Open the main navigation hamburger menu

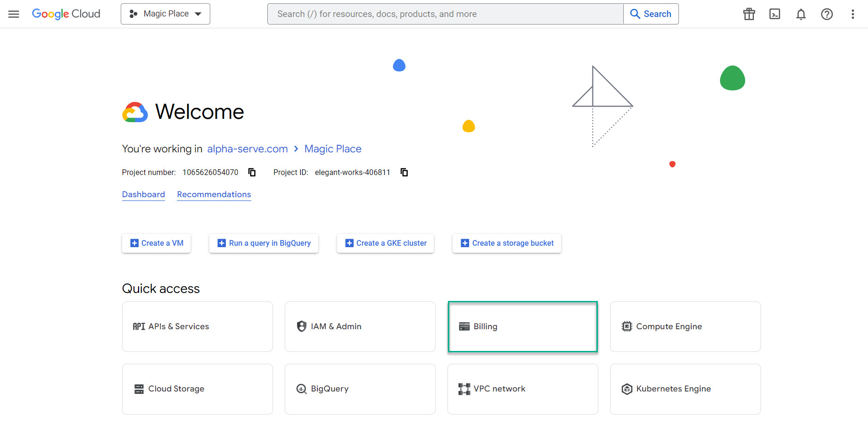(x=14, y=14)
